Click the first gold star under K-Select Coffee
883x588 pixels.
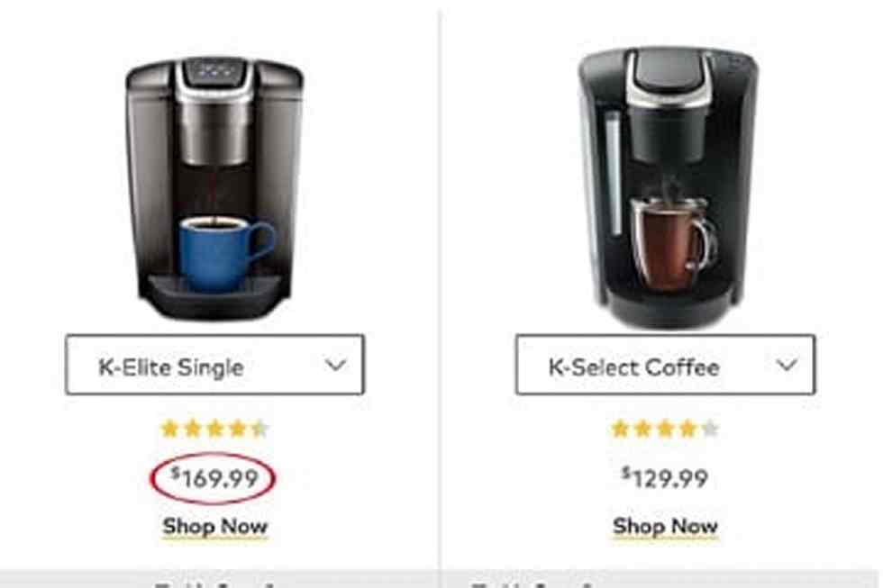[620, 429]
